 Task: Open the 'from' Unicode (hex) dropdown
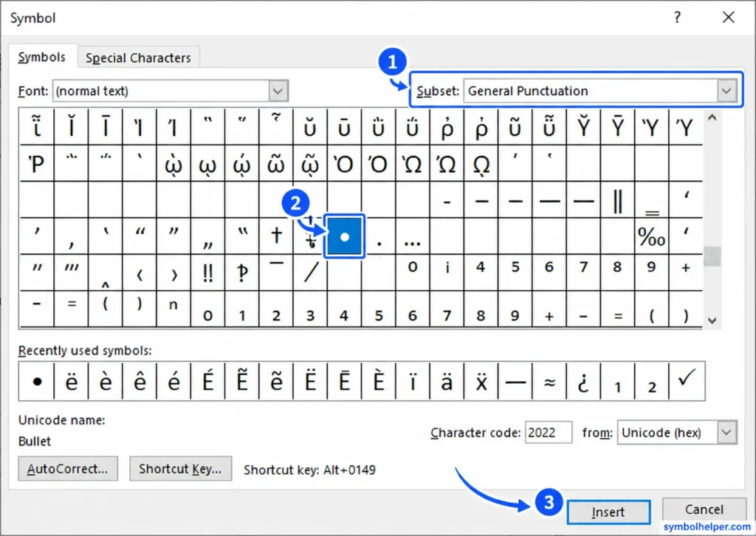coord(727,433)
